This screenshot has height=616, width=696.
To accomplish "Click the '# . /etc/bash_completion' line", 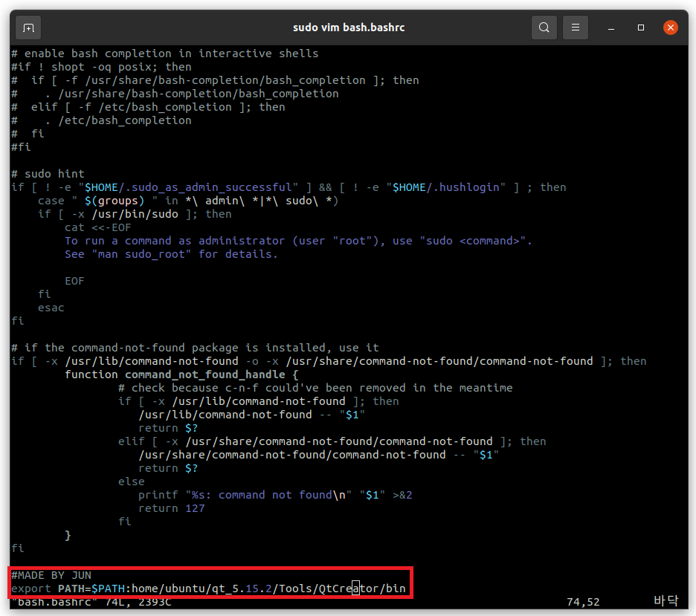I will [x=101, y=120].
